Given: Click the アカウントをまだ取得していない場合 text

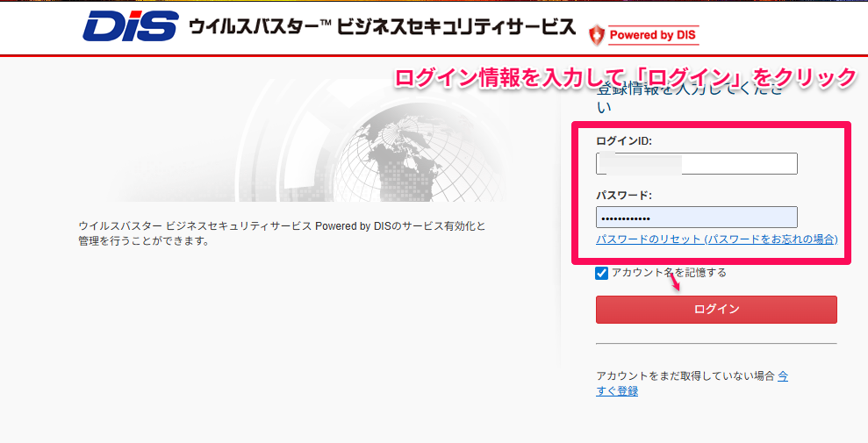Looking at the screenshot, I should tap(685, 375).
